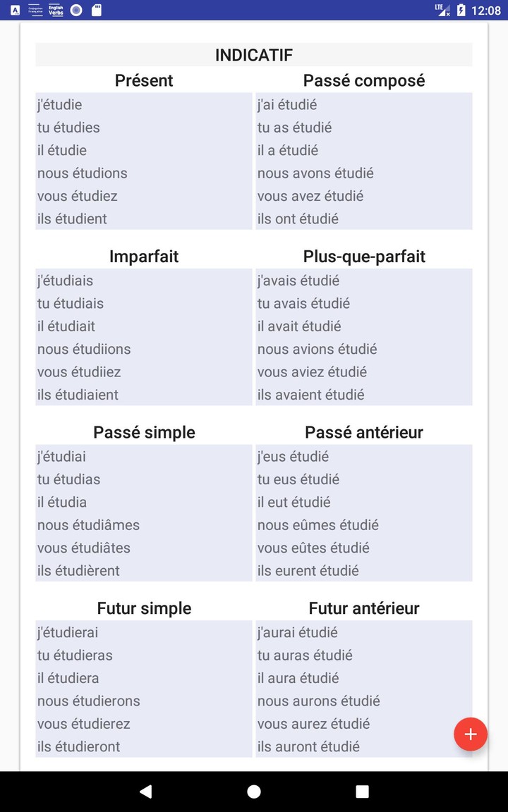Open recent apps with the square button
The height and width of the screenshot is (812, 508).
pos(362,791)
